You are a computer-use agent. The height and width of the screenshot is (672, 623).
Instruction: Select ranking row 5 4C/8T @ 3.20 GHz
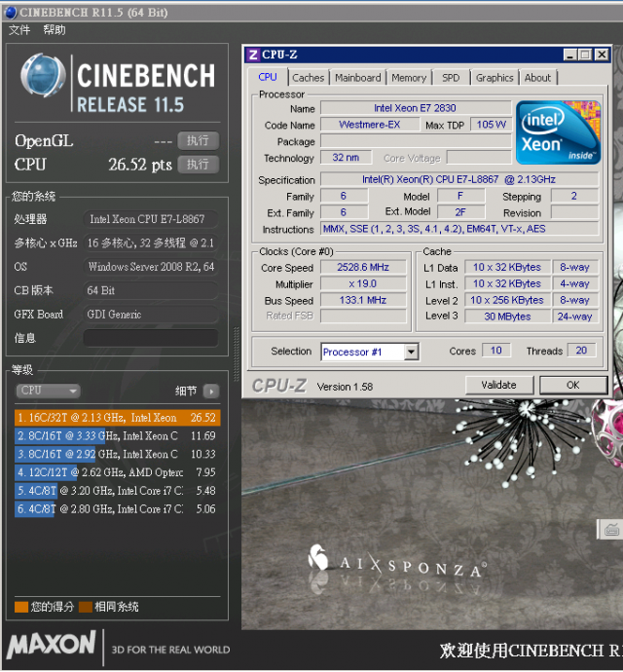click(x=118, y=491)
